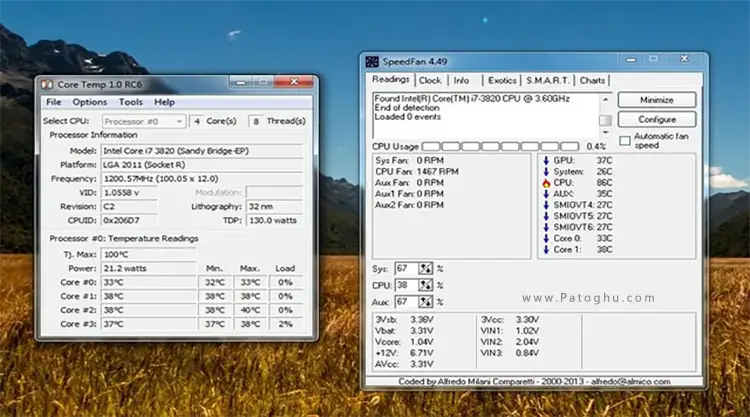Open the Help menu in Core Temp
750x417 pixels.
click(164, 102)
